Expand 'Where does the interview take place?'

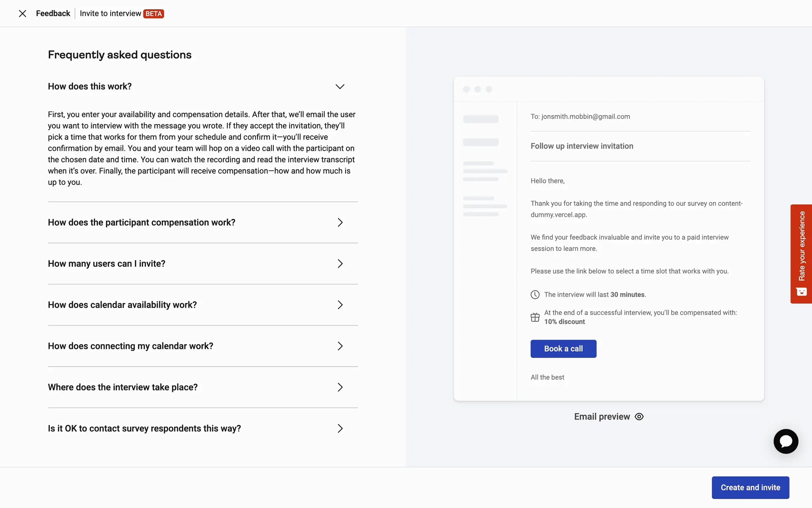pyautogui.click(x=340, y=387)
